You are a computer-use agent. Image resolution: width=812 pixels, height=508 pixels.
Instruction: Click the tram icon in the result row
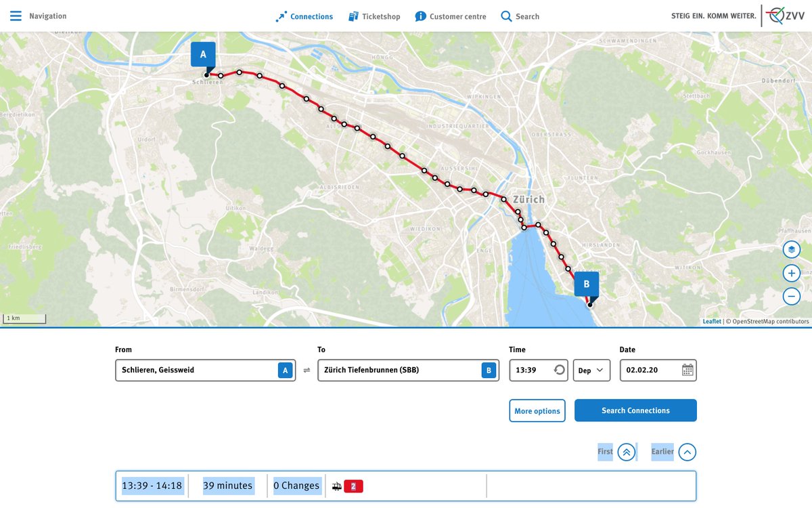(x=337, y=486)
